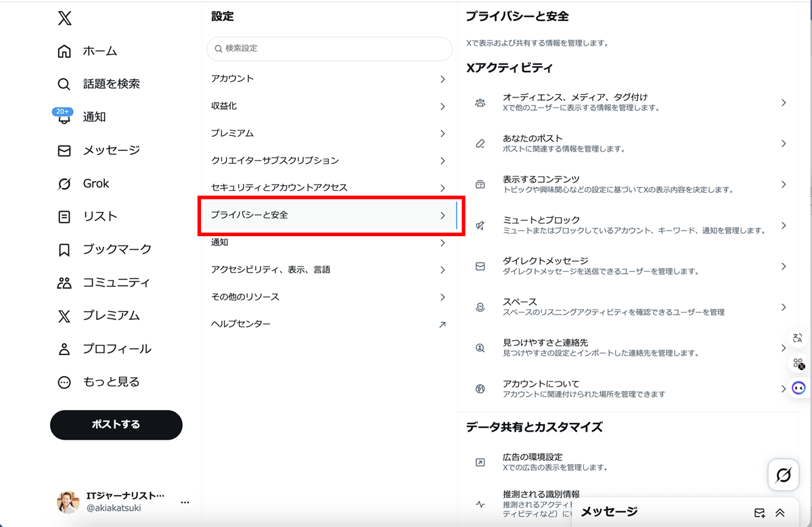Open the bookmarks icon in sidebar
Image resolution: width=812 pixels, height=527 pixels.
(64, 250)
